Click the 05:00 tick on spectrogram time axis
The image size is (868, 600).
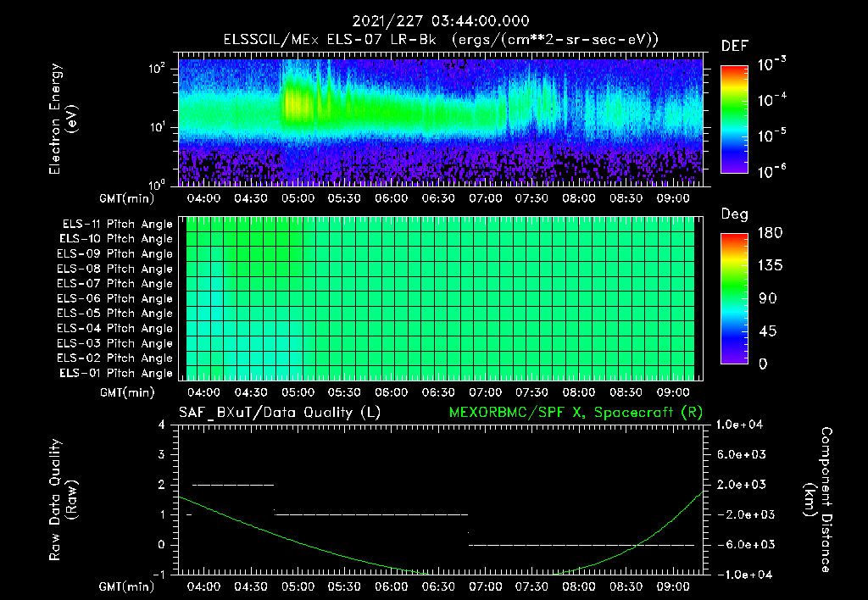pos(298,198)
